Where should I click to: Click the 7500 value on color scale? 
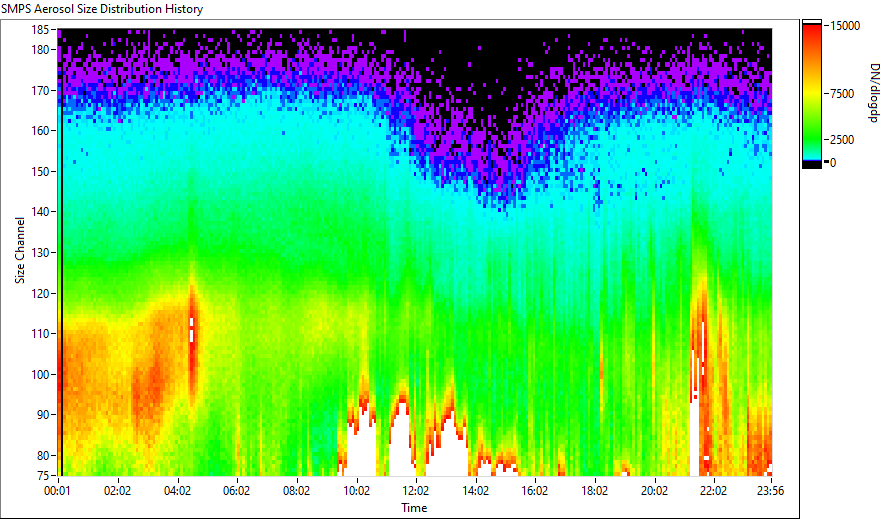pyautogui.click(x=842, y=94)
